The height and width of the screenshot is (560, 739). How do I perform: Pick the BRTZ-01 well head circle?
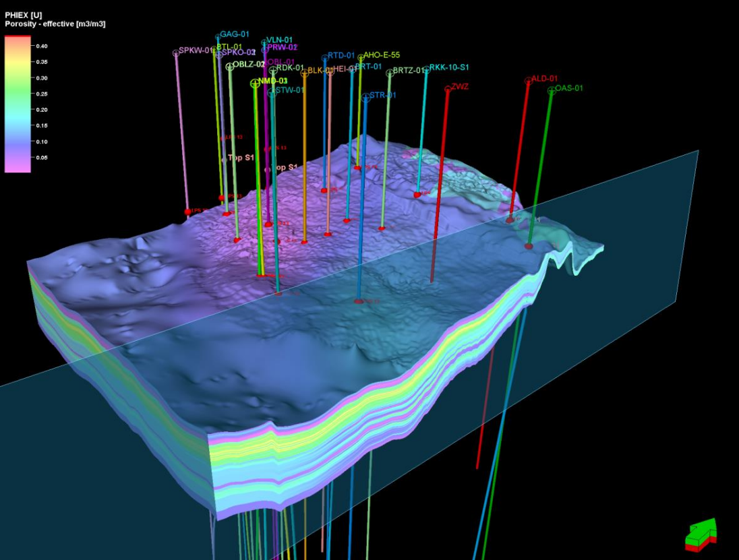pos(390,73)
